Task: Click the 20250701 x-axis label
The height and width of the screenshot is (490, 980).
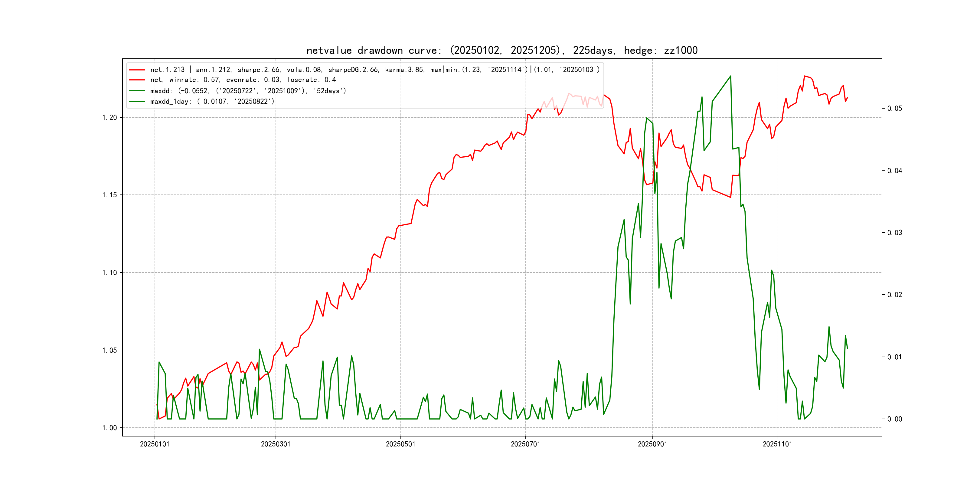Action: tap(525, 444)
